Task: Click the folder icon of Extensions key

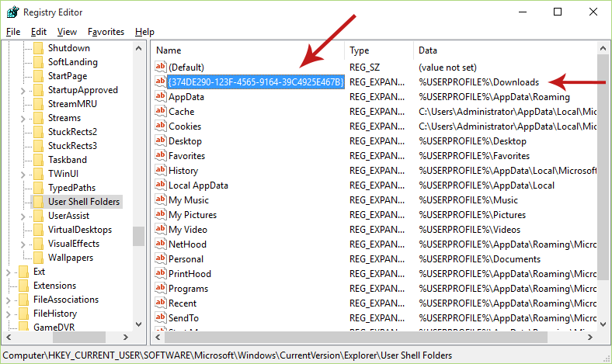Action: click(24, 286)
